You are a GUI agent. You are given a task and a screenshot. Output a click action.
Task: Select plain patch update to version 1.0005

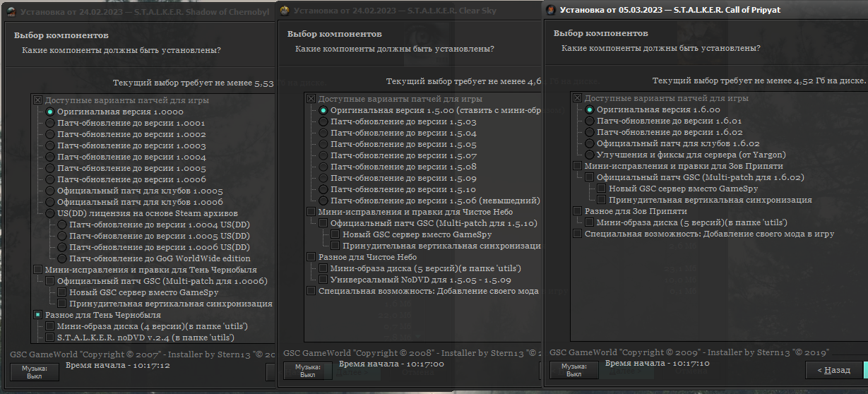(x=50, y=168)
